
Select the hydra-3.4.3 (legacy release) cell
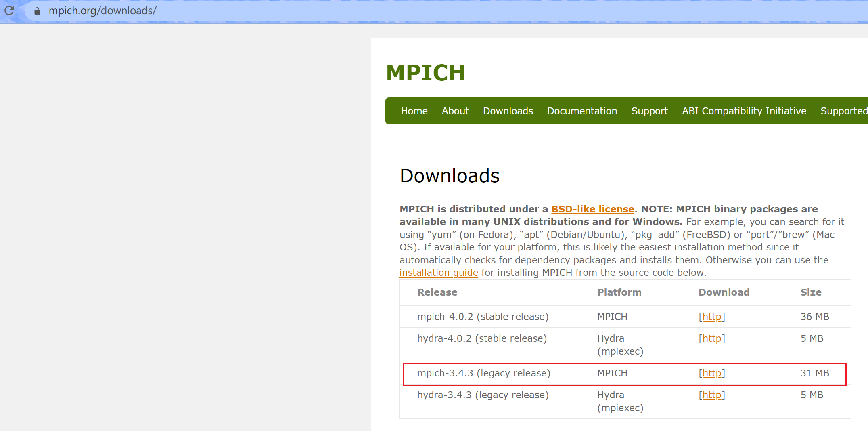click(x=483, y=395)
